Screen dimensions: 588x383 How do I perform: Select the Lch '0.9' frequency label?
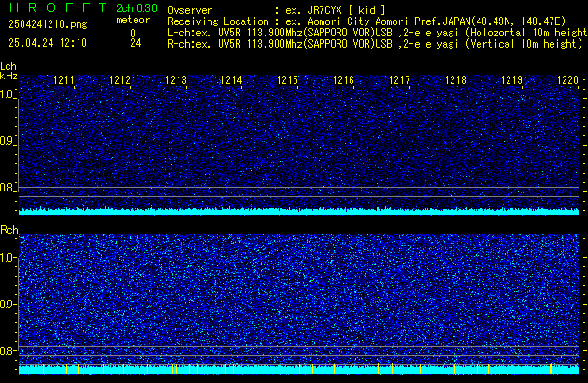point(7,141)
